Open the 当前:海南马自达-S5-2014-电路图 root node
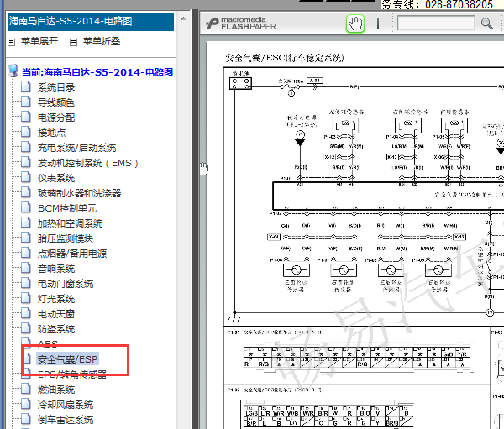The height and width of the screenshot is (429, 504). point(97,72)
